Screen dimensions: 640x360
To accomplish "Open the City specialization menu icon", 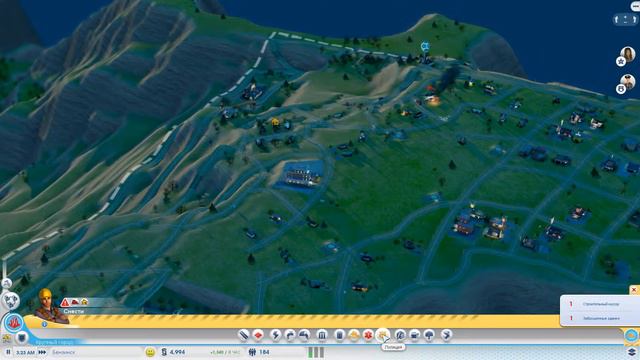I will pyautogui.click(x=447, y=336).
